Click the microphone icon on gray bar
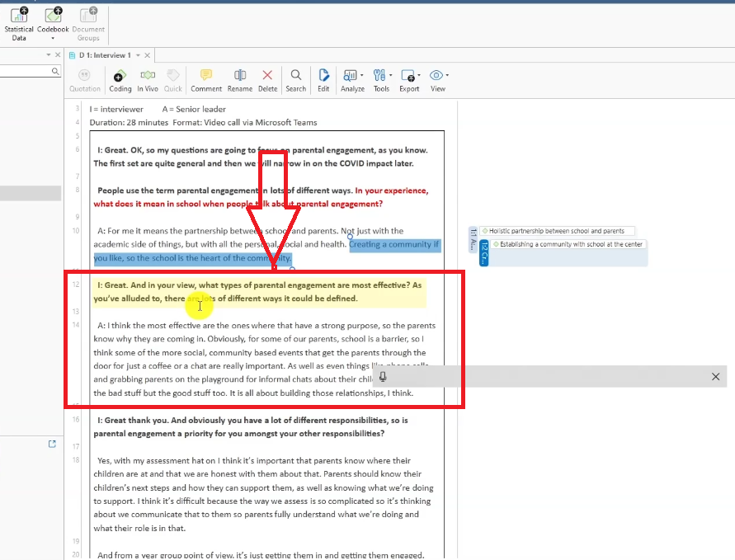This screenshot has height=560, width=735. point(384,377)
